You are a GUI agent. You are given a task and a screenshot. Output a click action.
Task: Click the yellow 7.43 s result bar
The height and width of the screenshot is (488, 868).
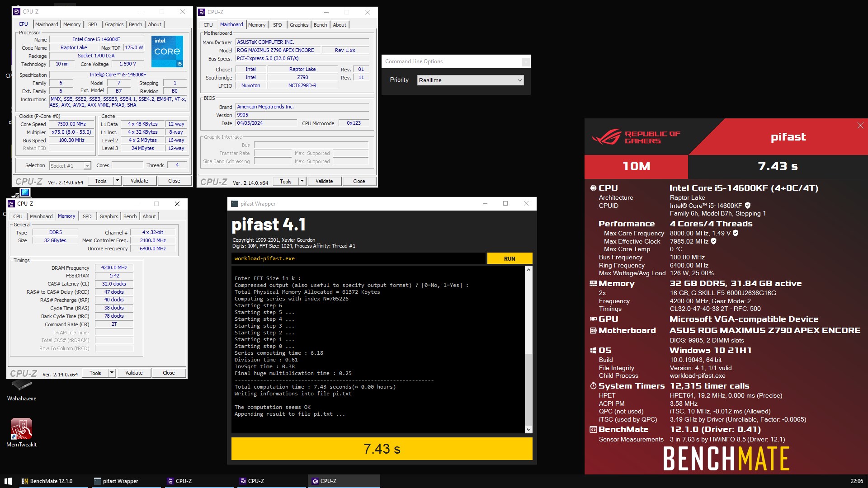tap(382, 449)
